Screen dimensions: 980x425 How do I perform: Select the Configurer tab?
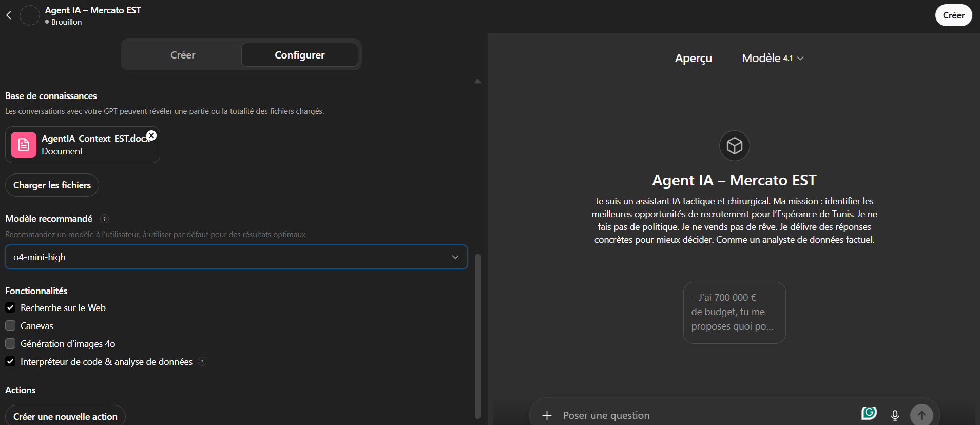tap(300, 55)
